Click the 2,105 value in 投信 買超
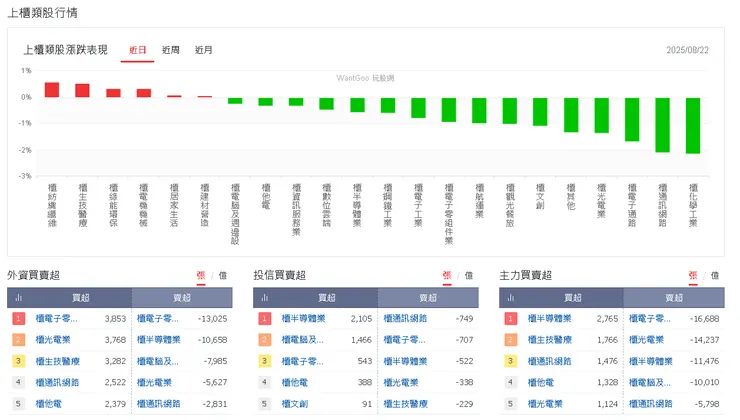 pos(362,319)
